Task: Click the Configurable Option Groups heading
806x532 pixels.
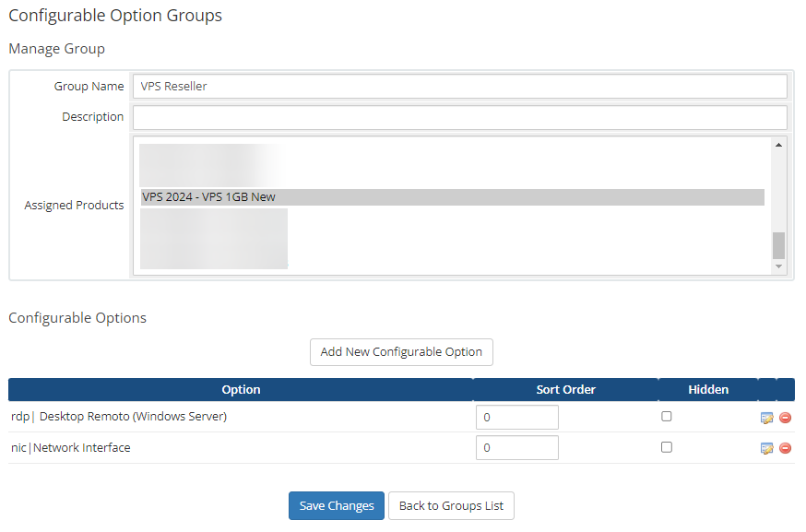Action: pyautogui.click(x=115, y=16)
